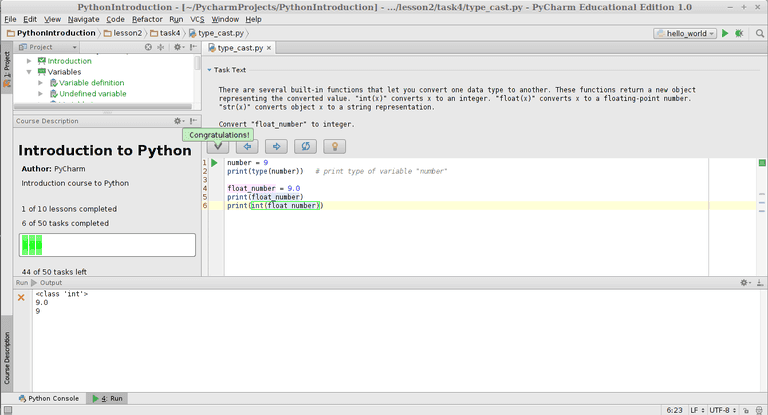Click the green inspection status square in editor
The width and height of the screenshot is (768, 415).
[x=762, y=163]
